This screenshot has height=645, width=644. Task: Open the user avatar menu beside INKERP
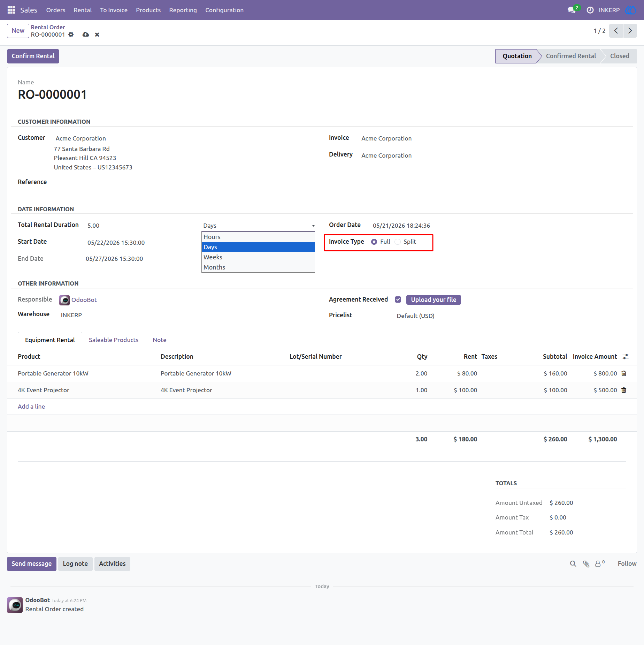631,10
